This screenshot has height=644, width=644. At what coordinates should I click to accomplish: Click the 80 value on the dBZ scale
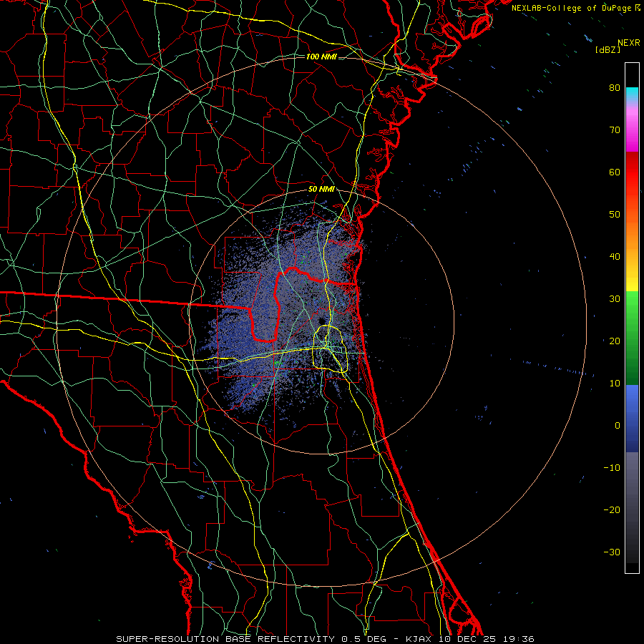(x=615, y=87)
